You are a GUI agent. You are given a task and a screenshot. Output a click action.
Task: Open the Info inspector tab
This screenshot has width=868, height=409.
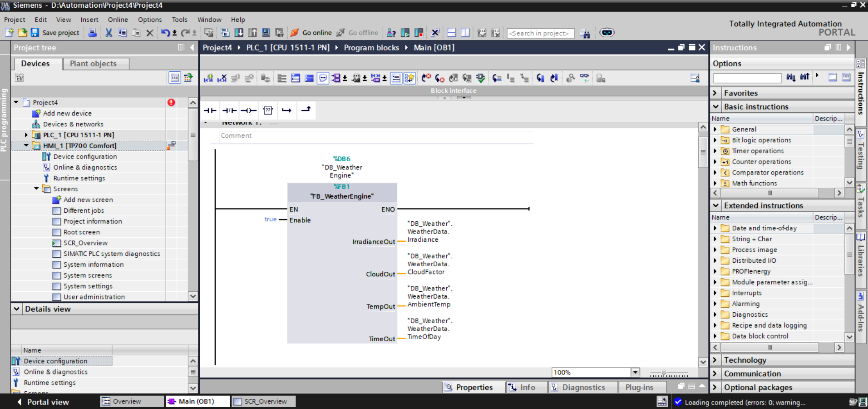528,387
